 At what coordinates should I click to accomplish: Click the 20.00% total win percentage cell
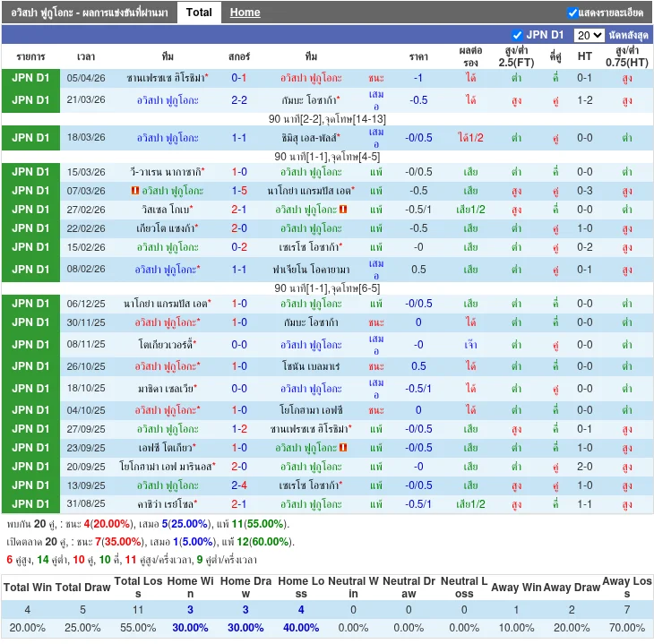(x=28, y=628)
